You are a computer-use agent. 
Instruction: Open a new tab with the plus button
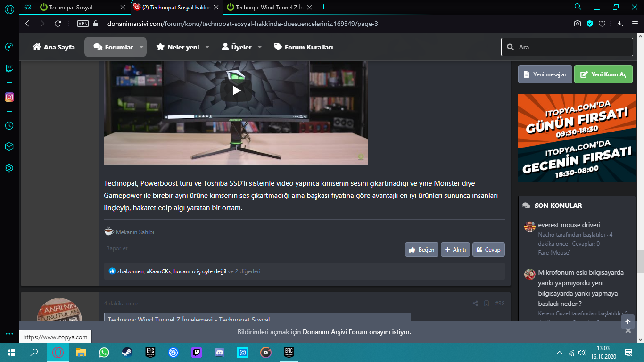323,7
